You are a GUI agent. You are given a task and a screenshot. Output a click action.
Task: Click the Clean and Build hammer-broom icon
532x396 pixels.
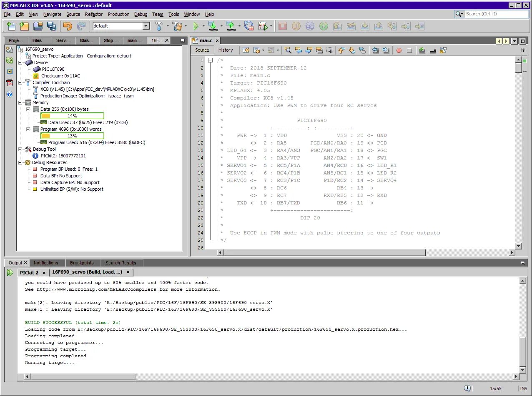pos(177,26)
